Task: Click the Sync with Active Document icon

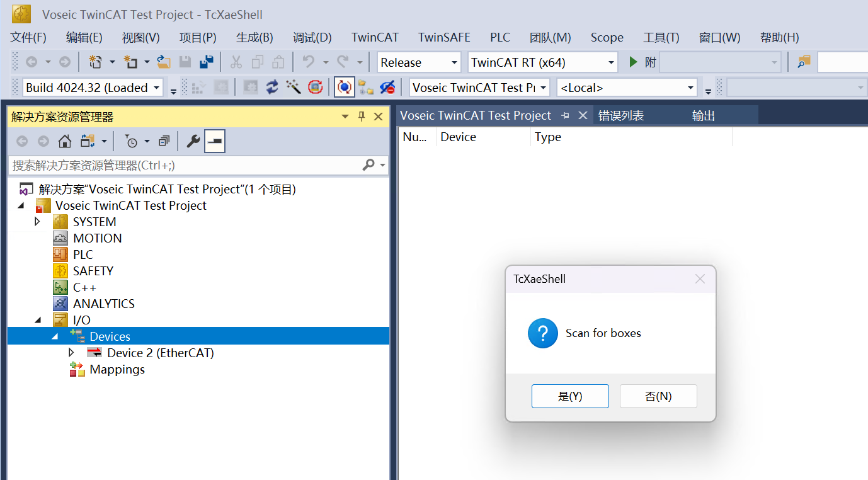Action: (88, 141)
